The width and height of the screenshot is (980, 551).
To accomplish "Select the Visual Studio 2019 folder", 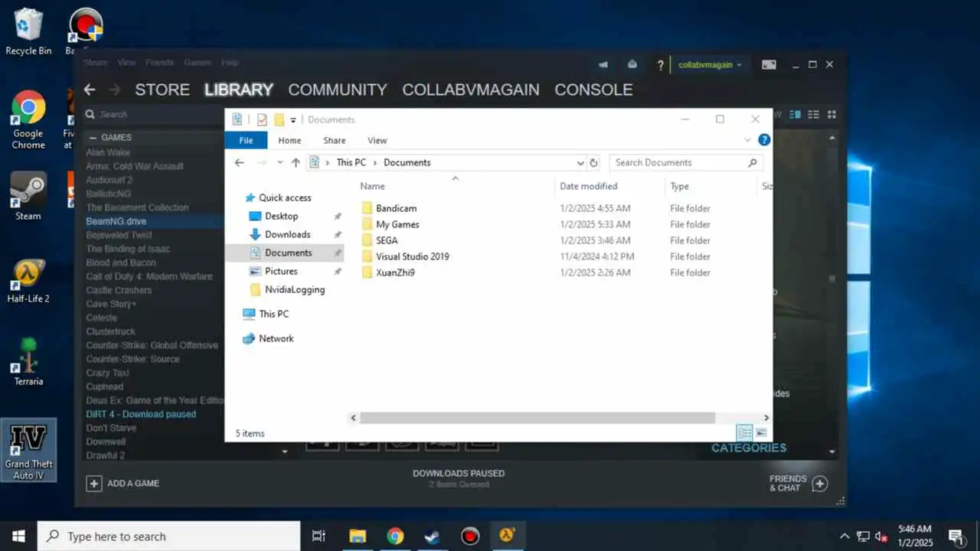I will [413, 256].
